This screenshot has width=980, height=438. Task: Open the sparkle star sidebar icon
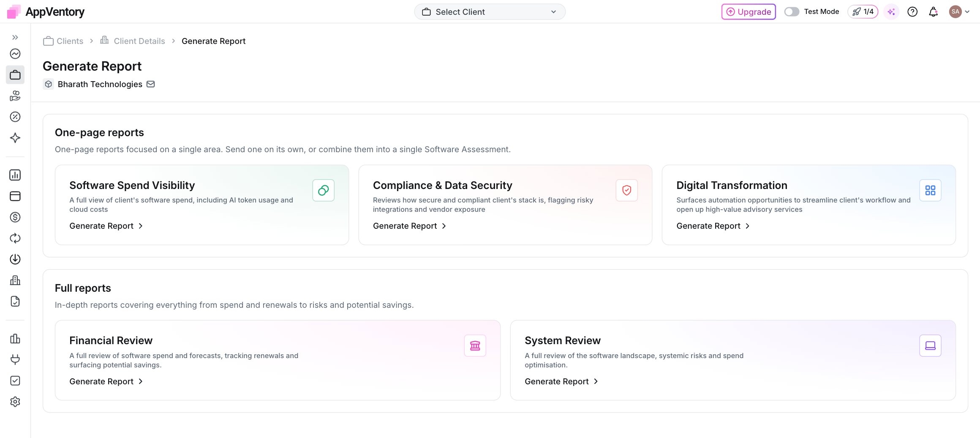coord(15,138)
